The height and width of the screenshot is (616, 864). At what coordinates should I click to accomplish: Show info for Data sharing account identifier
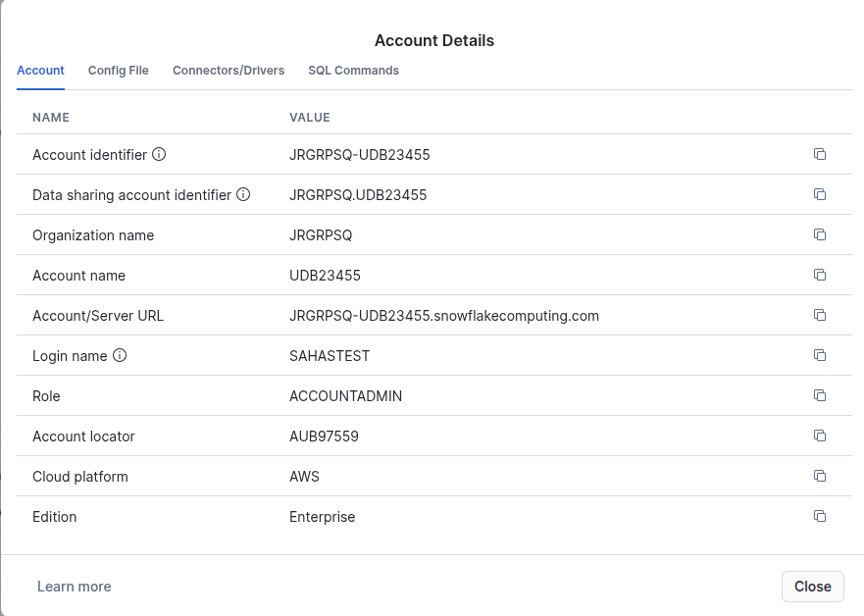click(243, 194)
